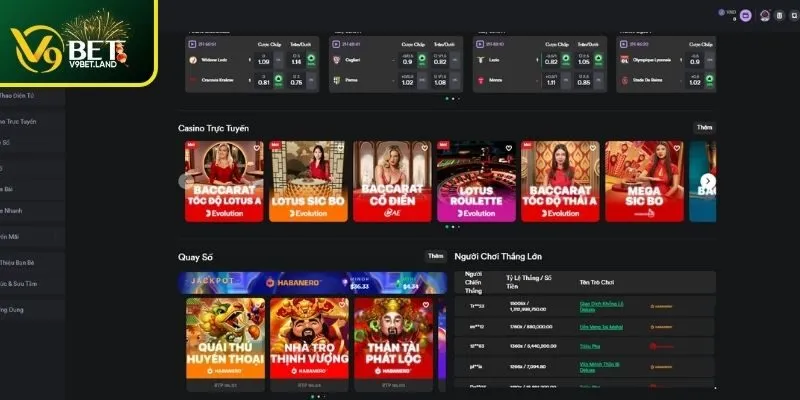Viewport: 800px width, 400px height.
Task: Click the Widzew Lodz team odds button
Action: pyautogui.click(x=264, y=61)
